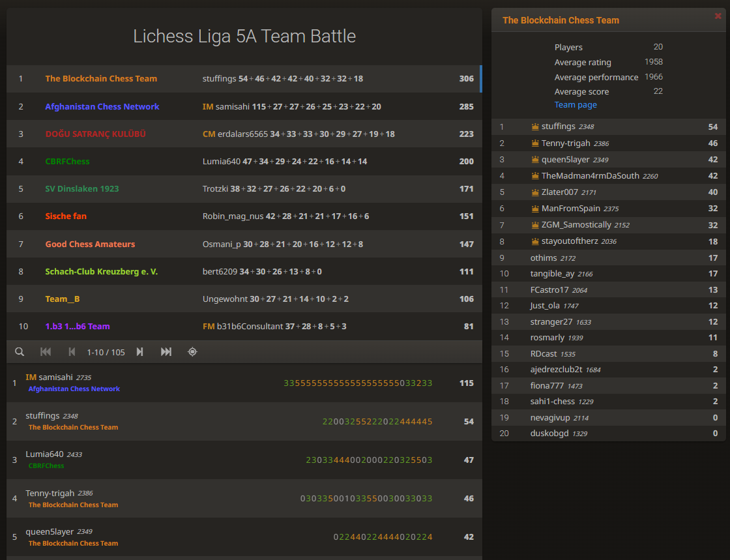Select RDcast in team member list
The image size is (730, 560).
point(608,354)
